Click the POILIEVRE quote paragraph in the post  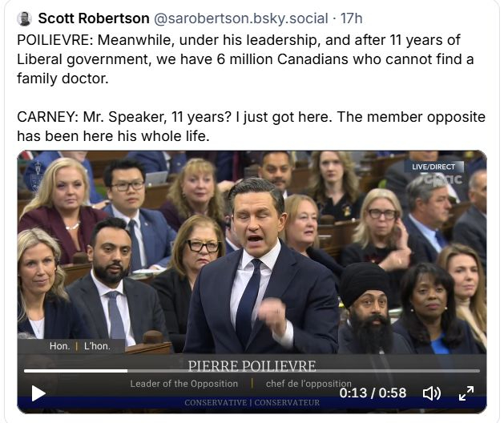242,59
